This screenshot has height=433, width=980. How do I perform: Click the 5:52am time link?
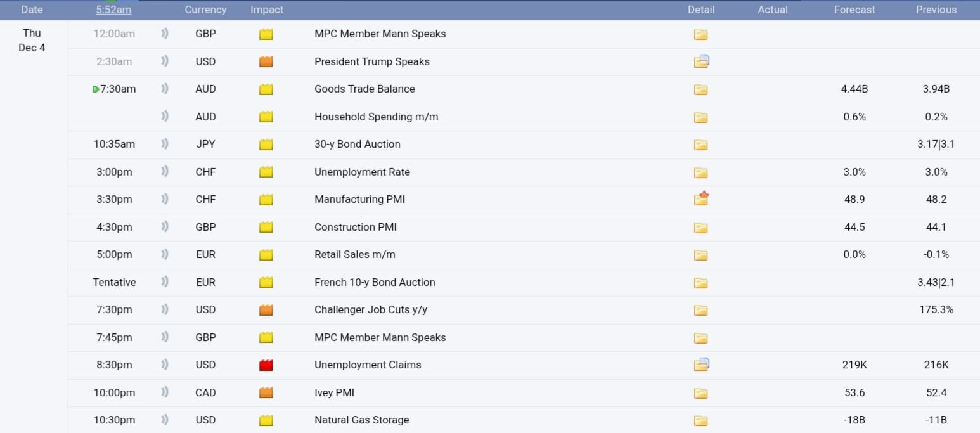pyautogui.click(x=114, y=10)
